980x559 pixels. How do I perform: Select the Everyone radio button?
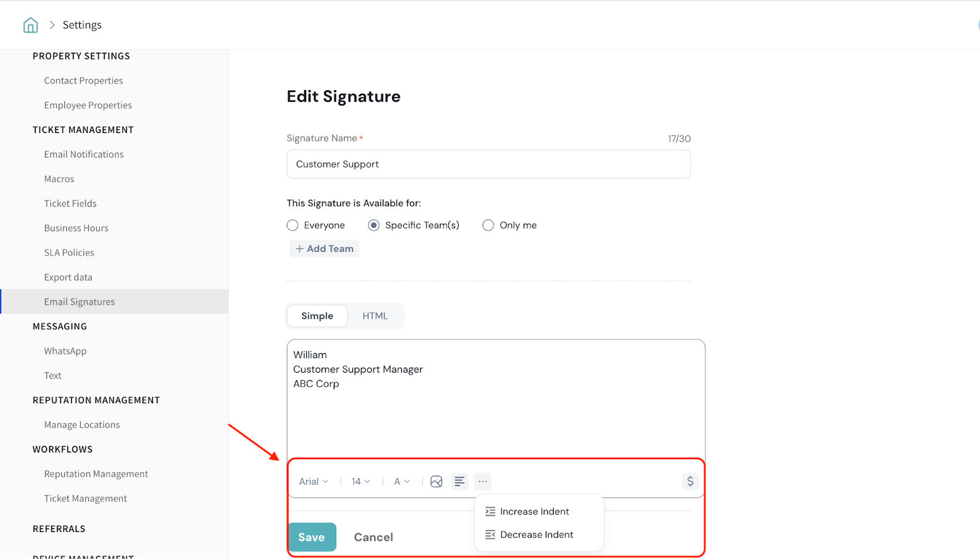pyautogui.click(x=293, y=226)
